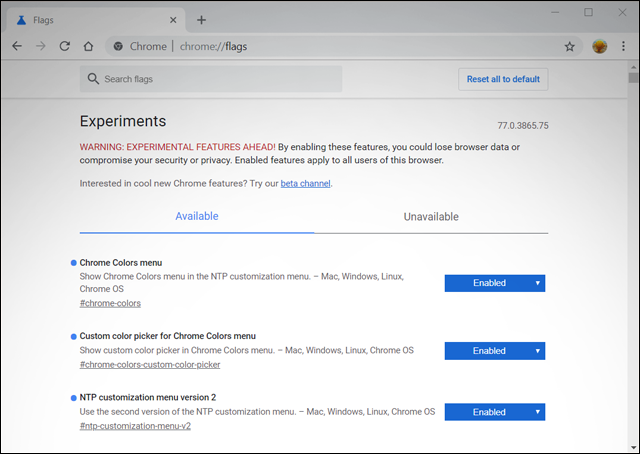640x454 pixels.
Task: Click the scrollbar up arrow
Action: click(x=633, y=67)
